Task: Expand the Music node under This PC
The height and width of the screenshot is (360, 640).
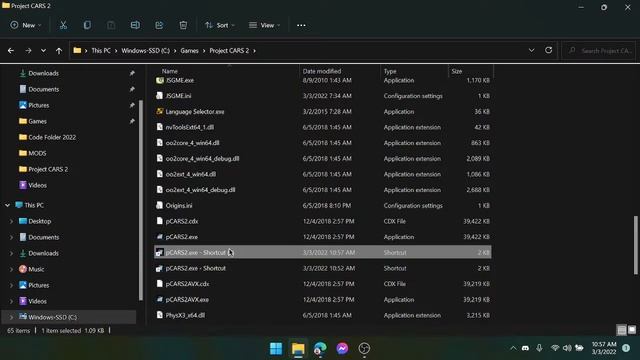Action: click(x=11, y=269)
